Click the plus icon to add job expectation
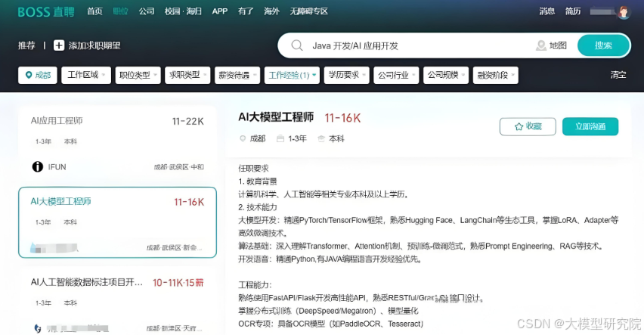This screenshot has height=335, width=644. 59,45
